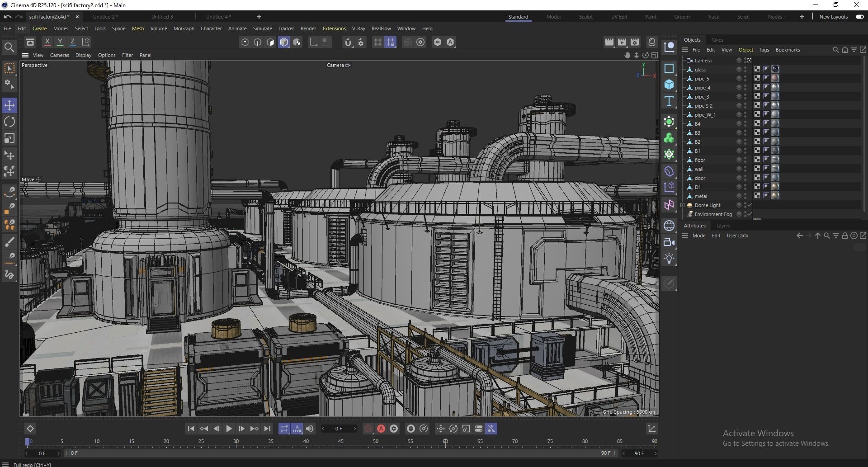Switch to the Layers tab
The width and height of the screenshot is (868, 467).
click(723, 226)
